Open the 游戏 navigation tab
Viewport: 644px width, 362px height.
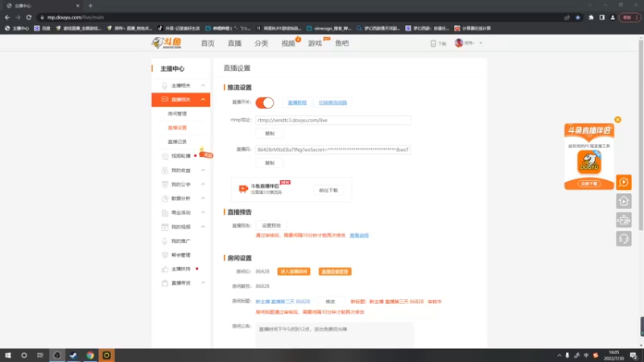[315, 43]
